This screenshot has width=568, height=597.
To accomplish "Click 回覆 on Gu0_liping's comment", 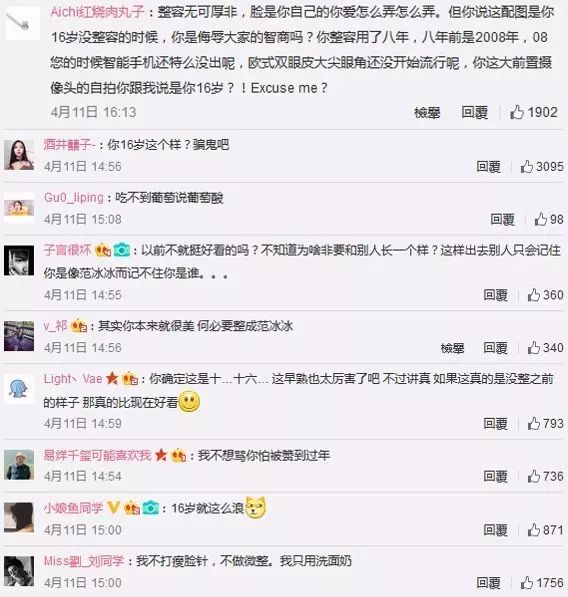I will tap(502, 220).
